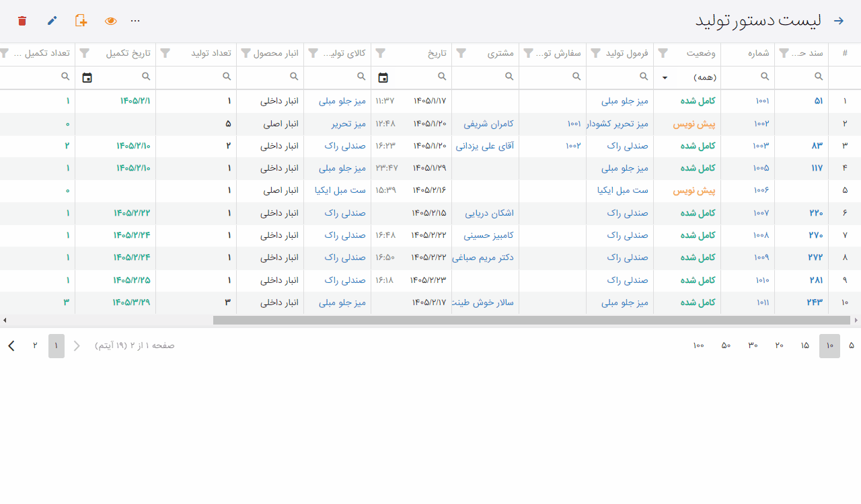The height and width of the screenshot is (504, 861).
Task: Click search magnifier under سند column
Action: (x=819, y=77)
